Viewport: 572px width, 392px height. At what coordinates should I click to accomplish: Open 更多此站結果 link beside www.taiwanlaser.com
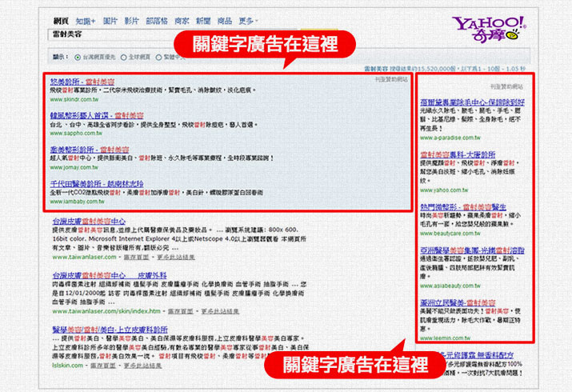click(176, 258)
